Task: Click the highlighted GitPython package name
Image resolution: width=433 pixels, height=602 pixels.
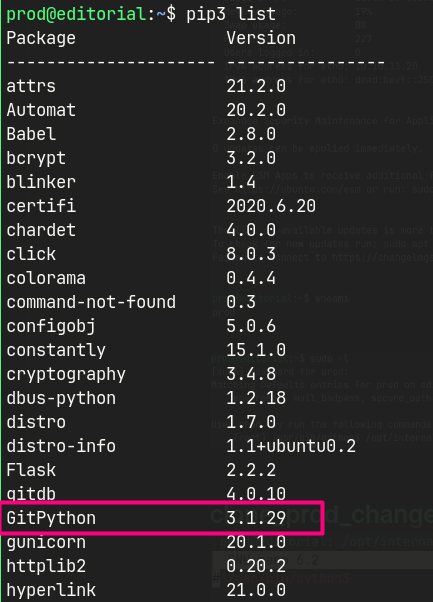Action: [51, 518]
